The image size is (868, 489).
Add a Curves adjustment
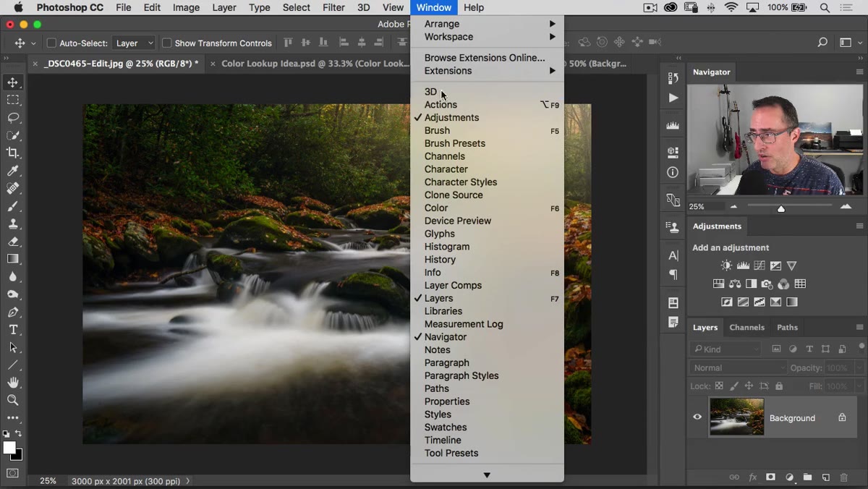[x=759, y=265]
